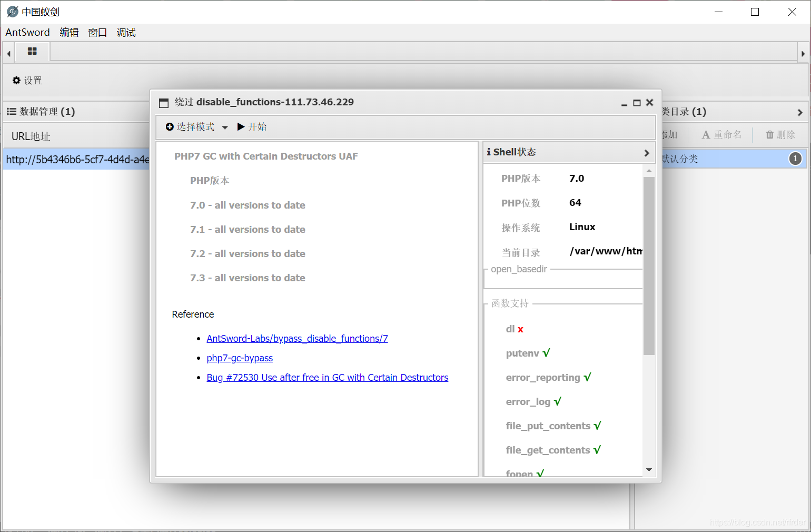The height and width of the screenshot is (532, 811).
Task: Minimize the 中国蚁剑 main window
Action: tap(718, 12)
